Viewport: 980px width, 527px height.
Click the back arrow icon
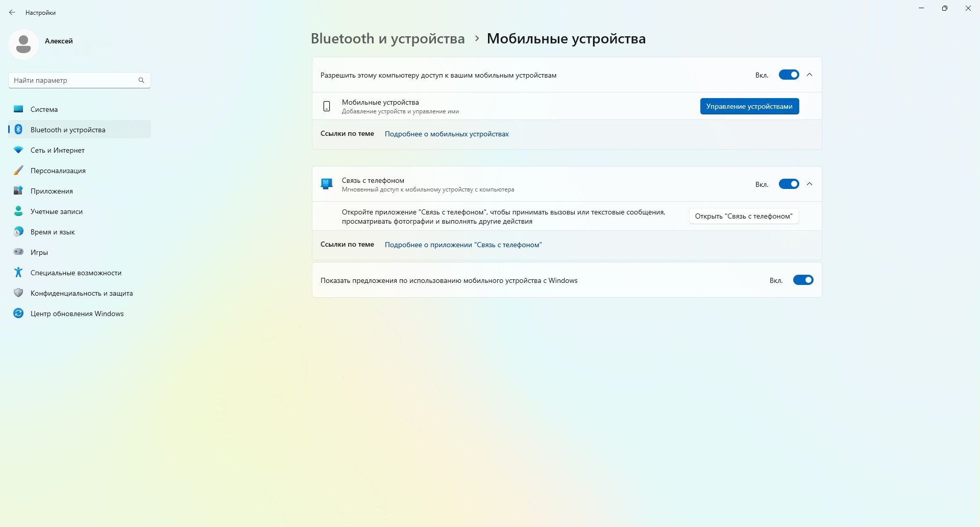coord(12,12)
